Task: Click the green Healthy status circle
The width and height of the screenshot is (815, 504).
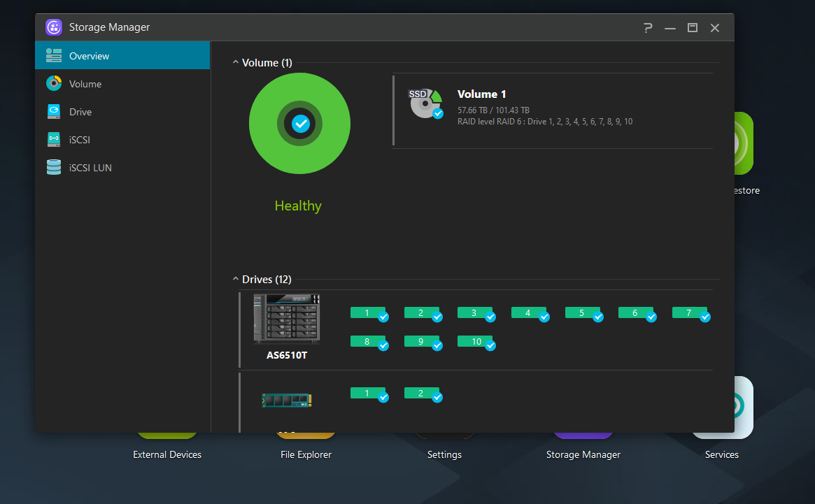Action: click(299, 124)
